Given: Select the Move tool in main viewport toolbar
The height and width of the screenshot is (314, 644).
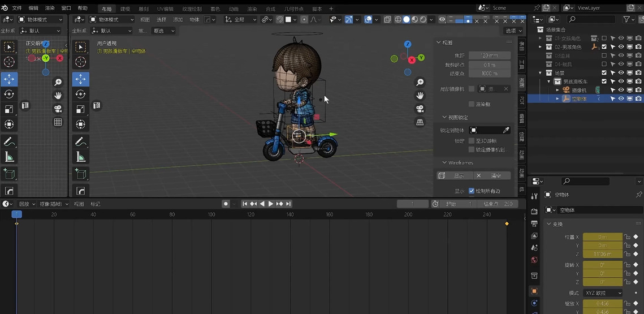Looking at the screenshot, I should pyautogui.click(x=81, y=79).
